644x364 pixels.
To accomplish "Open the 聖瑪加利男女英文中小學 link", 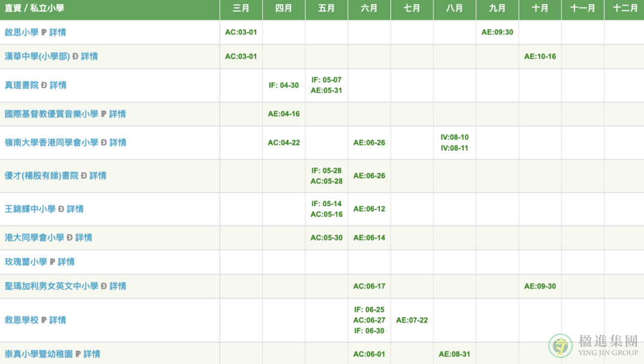I will tap(52, 286).
